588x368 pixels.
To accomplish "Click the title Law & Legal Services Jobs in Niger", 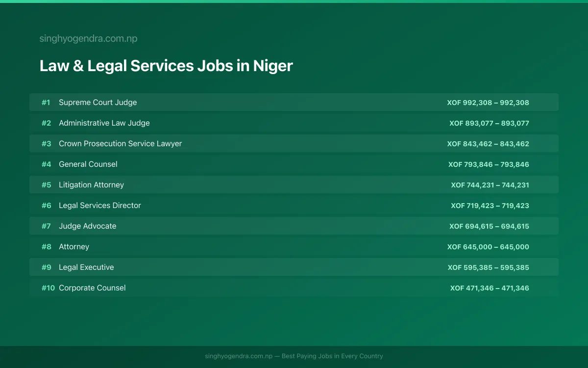I will pos(166,66).
